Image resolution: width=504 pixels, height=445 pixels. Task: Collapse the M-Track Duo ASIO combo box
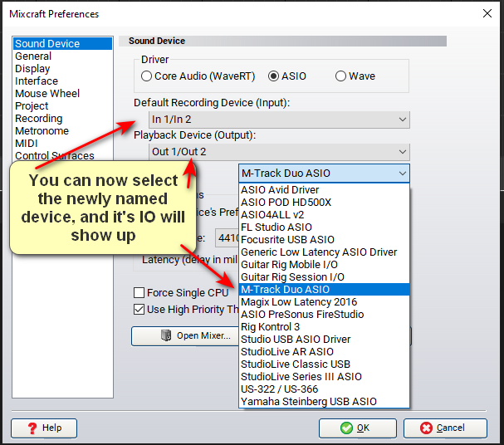coord(324,174)
